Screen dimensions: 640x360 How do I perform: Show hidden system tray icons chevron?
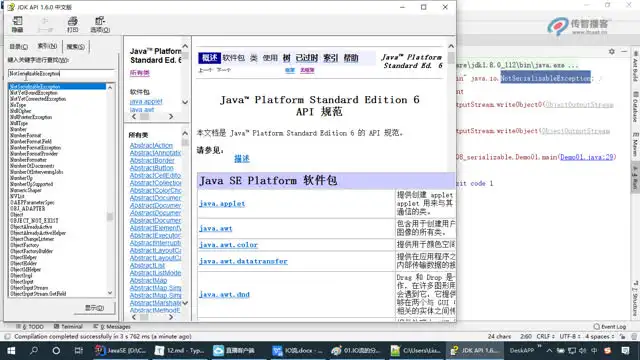pos(549,351)
